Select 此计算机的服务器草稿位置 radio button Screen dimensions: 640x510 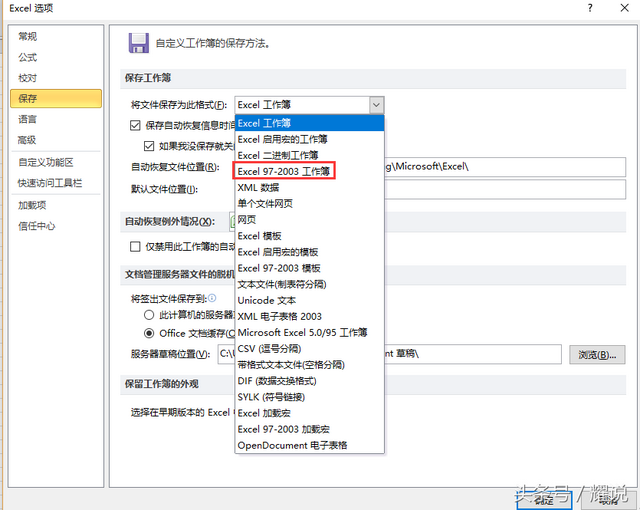click(x=149, y=315)
